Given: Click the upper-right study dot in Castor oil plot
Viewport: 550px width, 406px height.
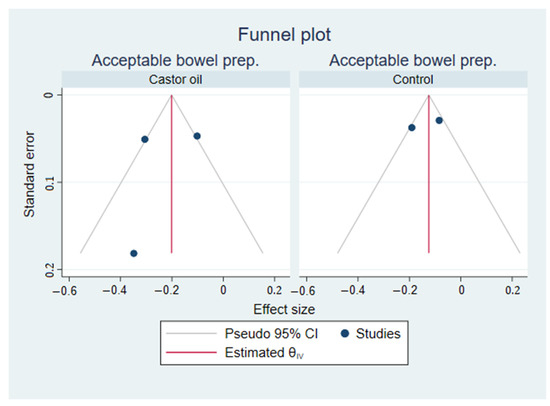Looking at the screenshot, I should tap(197, 136).
